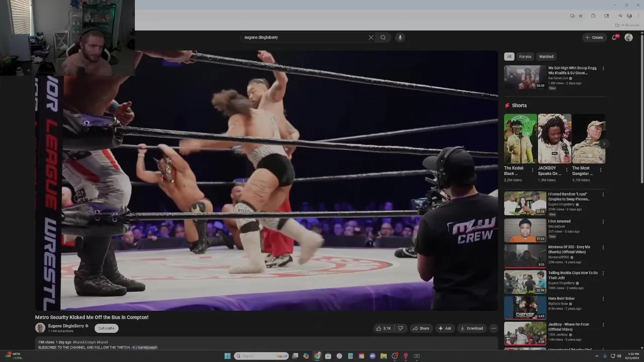Viewport: 644px width, 362px height.
Task: Like the video (3.1K)
Action: pyautogui.click(x=383, y=328)
